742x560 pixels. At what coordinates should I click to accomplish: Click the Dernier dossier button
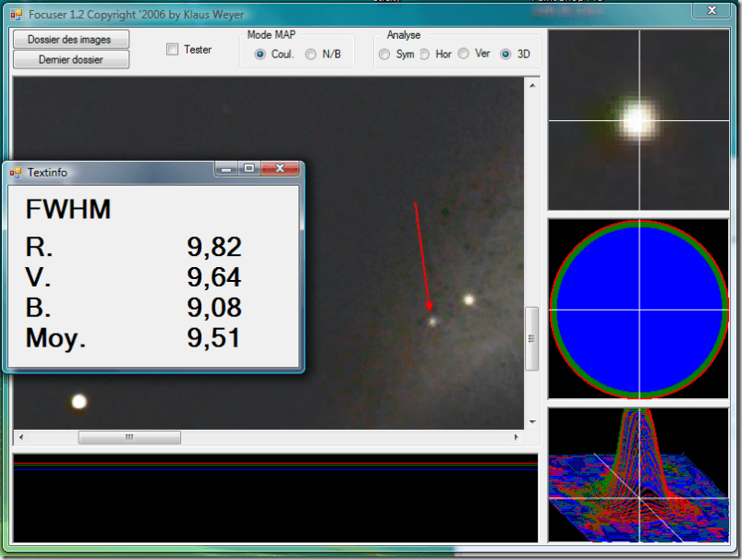(70, 59)
